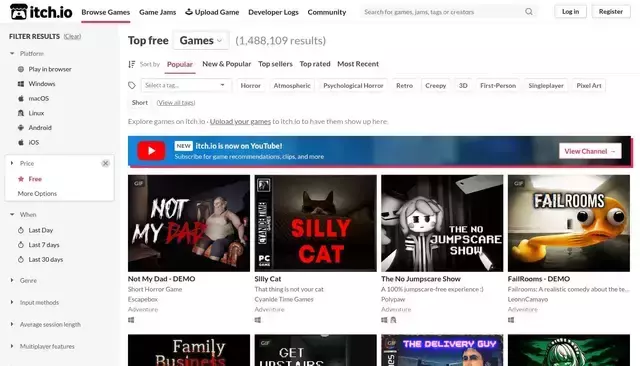The image size is (640, 366).
Task: Open the Community nav item
Action: point(327,12)
